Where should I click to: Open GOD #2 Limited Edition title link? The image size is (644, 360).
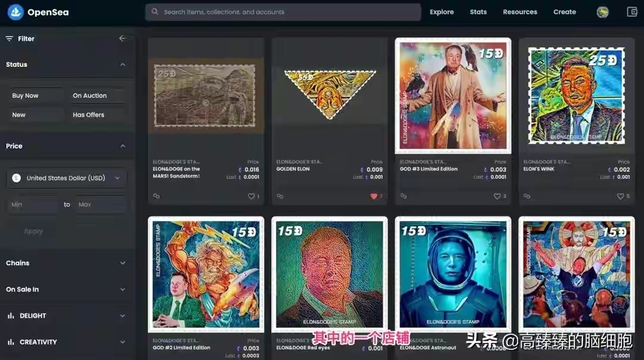[181, 347]
